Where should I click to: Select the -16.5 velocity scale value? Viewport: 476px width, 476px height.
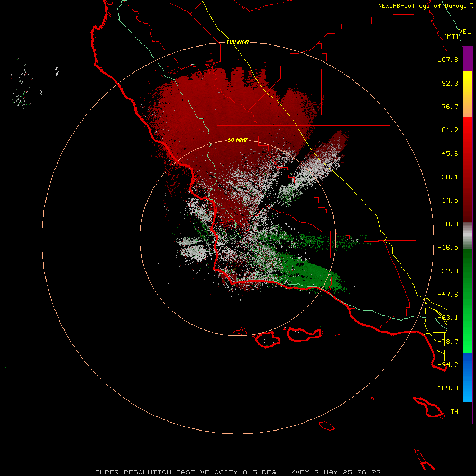point(448,248)
